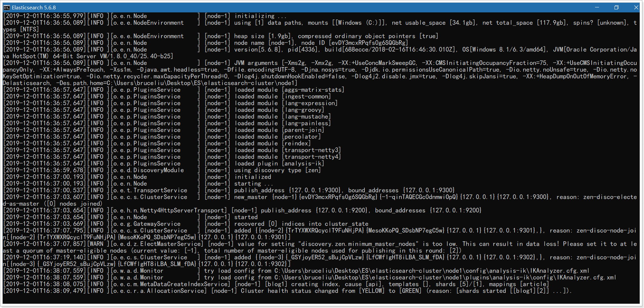Click the "[ingest-common]" module name
Screen dimensions: 644x308
point(306,97)
